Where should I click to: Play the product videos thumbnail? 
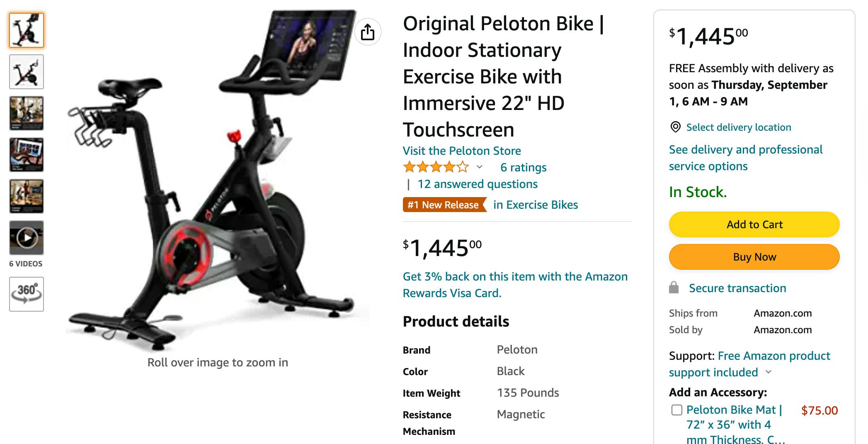[x=27, y=238]
